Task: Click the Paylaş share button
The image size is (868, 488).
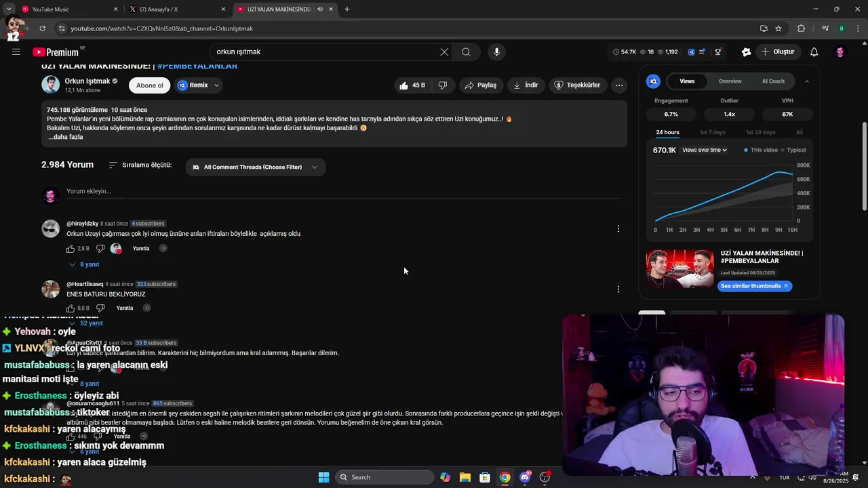Action: [480, 85]
